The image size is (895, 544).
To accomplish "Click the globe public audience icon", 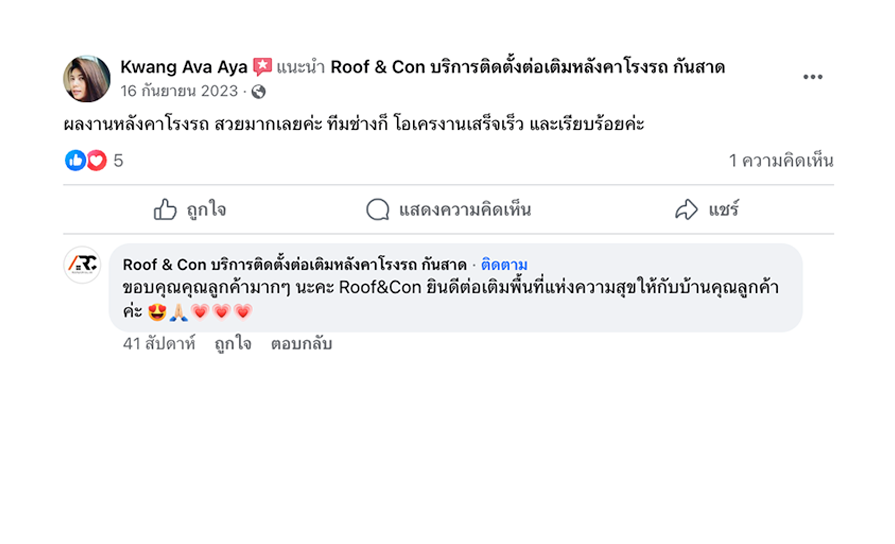I will coord(259,92).
